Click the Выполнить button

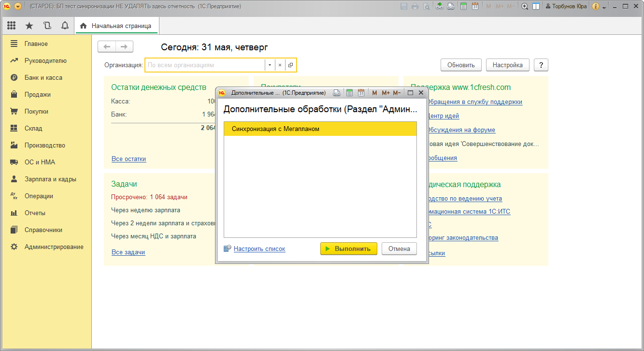click(349, 249)
